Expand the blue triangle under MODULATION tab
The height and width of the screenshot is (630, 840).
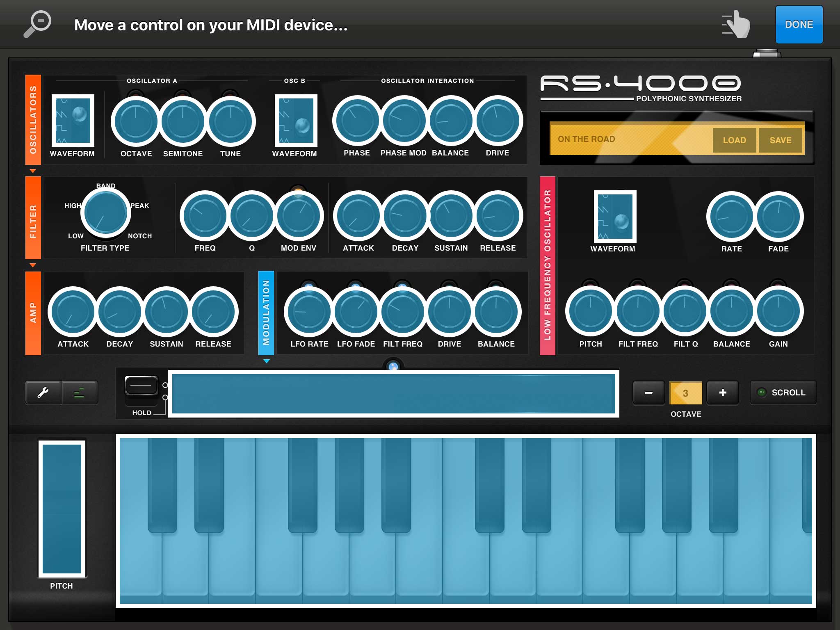point(267,361)
